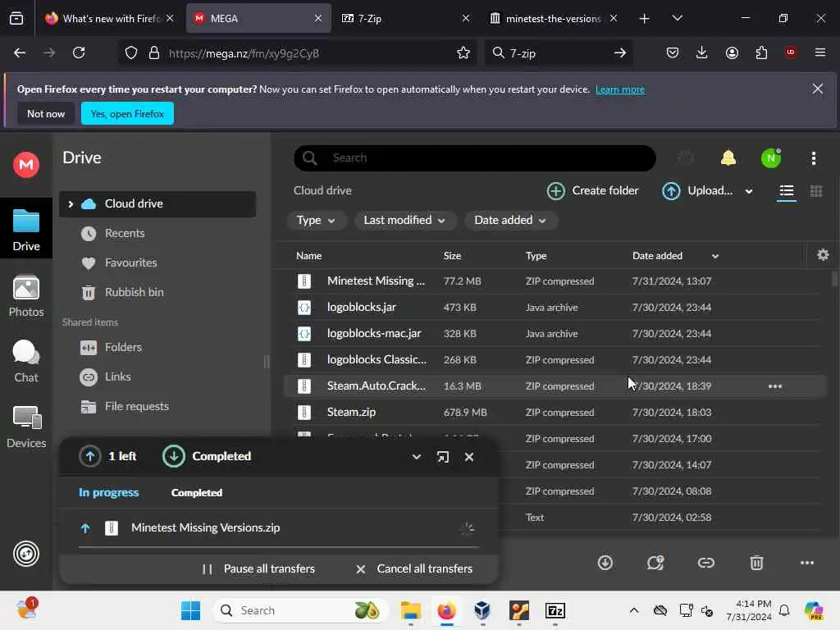Cancel all transfers
Image resolution: width=840 pixels, height=630 pixels.
[414, 569]
